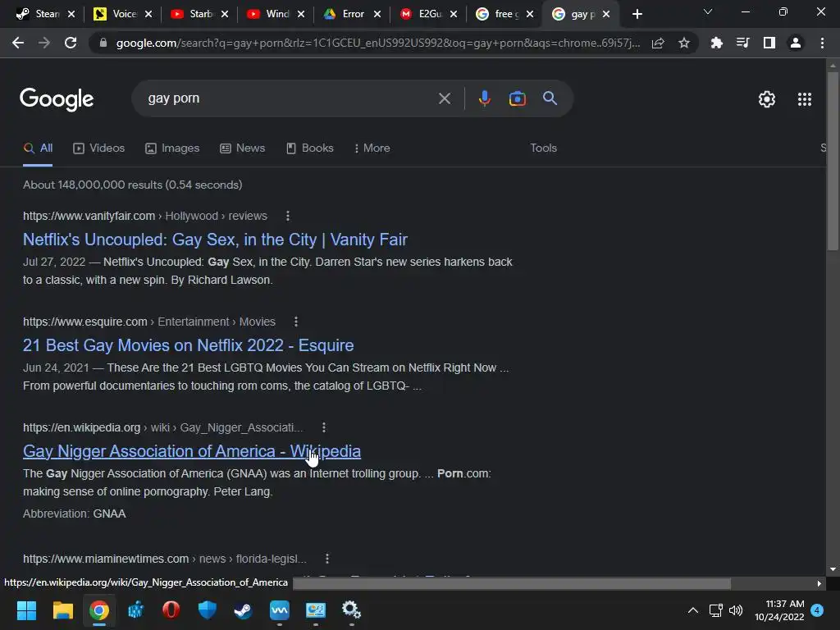The height and width of the screenshot is (630, 840).
Task: Bookmark this page with the star
Action: (x=683, y=43)
